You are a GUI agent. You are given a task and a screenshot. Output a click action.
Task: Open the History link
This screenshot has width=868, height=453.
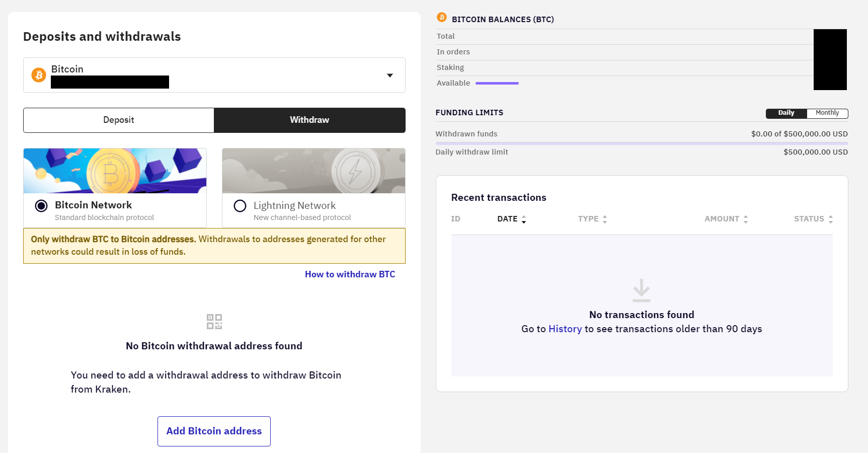tap(565, 329)
